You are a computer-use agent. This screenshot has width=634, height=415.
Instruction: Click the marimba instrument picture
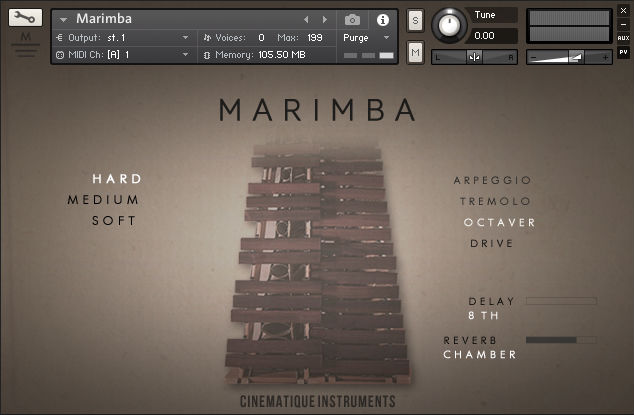tap(317, 263)
